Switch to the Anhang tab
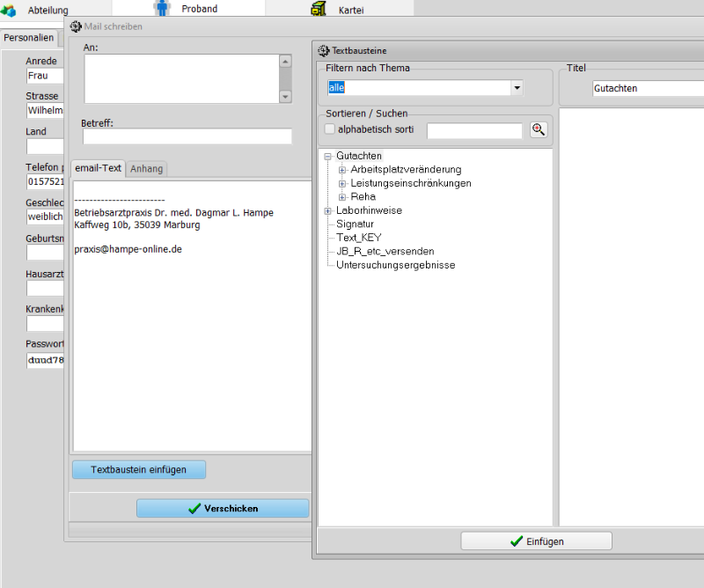Image resolution: width=704 pixels, height=588 pixels. 147,168
